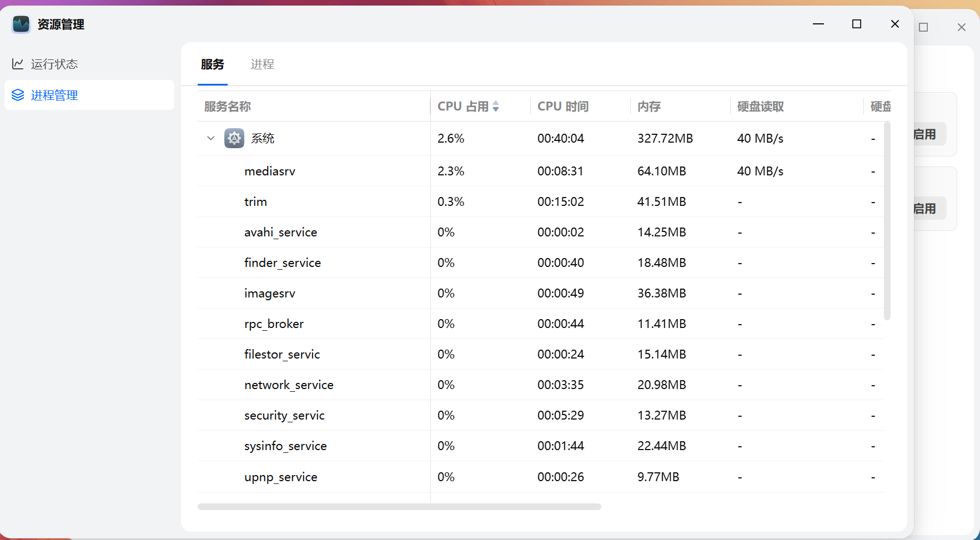This screenshot has height=540, width=980.
Task: Click the 2.3% CPU value for mediasrv
Action: coord(451,171)
